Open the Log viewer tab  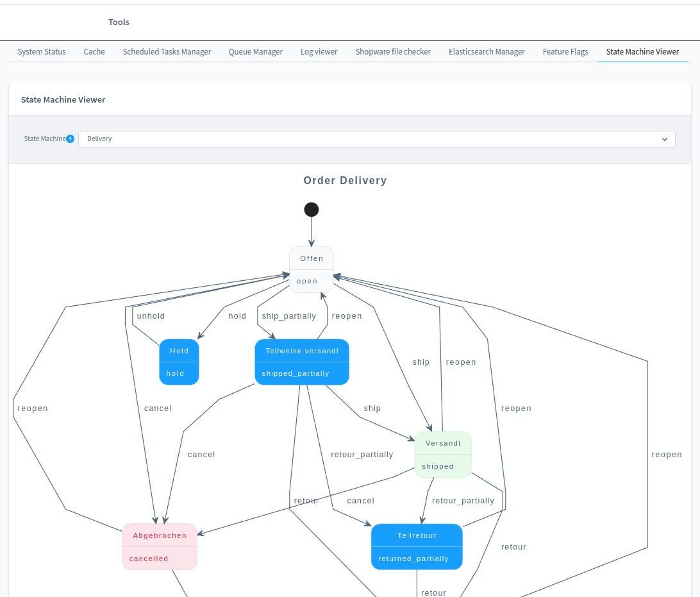point(319,52)
